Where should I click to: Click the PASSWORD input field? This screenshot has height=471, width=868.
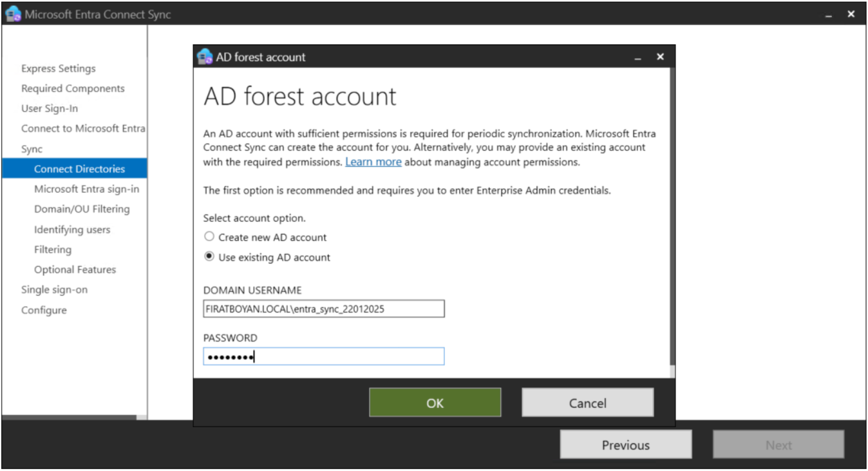click(324, 356)
